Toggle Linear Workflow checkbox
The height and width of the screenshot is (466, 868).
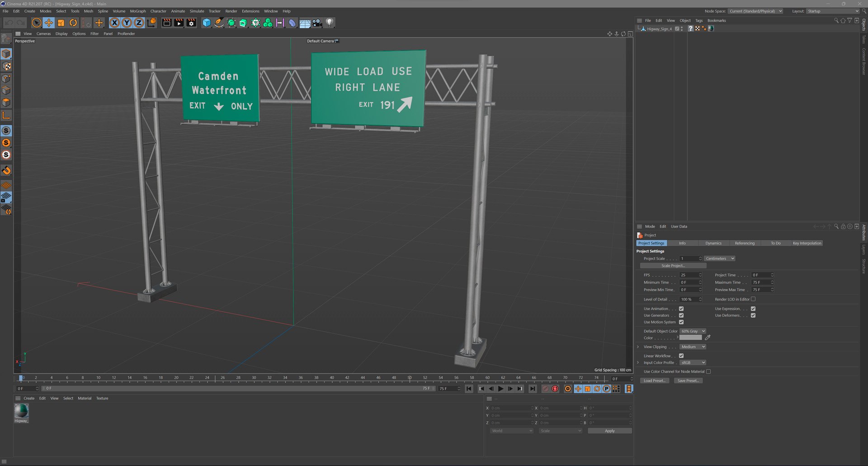[681, 356]
